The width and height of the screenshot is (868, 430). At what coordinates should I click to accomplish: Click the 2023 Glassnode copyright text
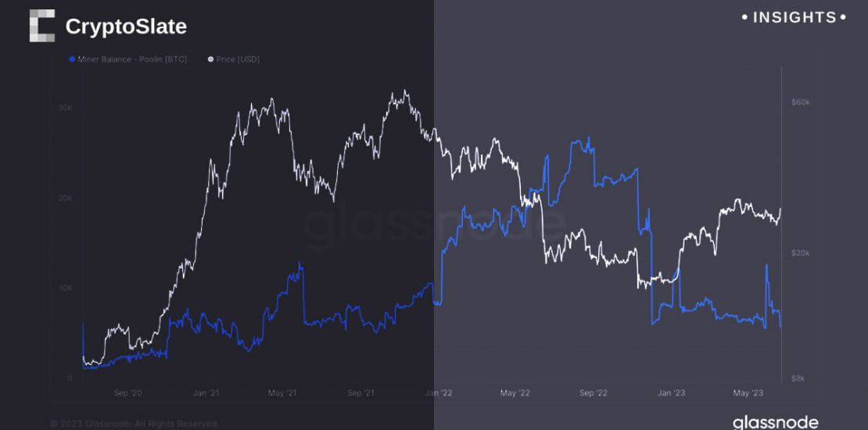[134, 423]
